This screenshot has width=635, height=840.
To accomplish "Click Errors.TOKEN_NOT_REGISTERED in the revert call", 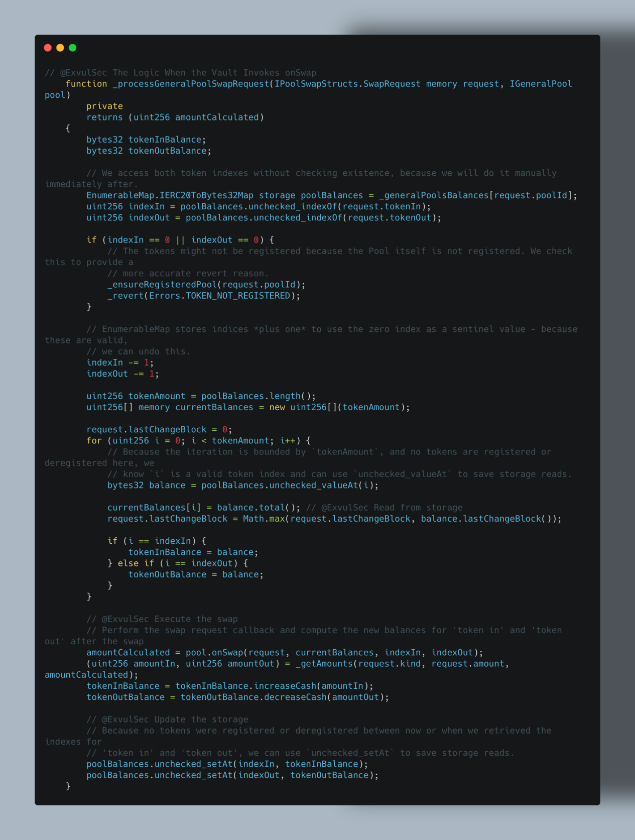I will click(x=219, y=296).
